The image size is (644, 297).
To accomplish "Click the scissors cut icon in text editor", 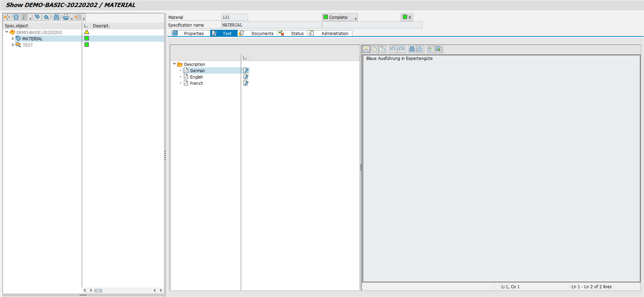I will (366, 49).
